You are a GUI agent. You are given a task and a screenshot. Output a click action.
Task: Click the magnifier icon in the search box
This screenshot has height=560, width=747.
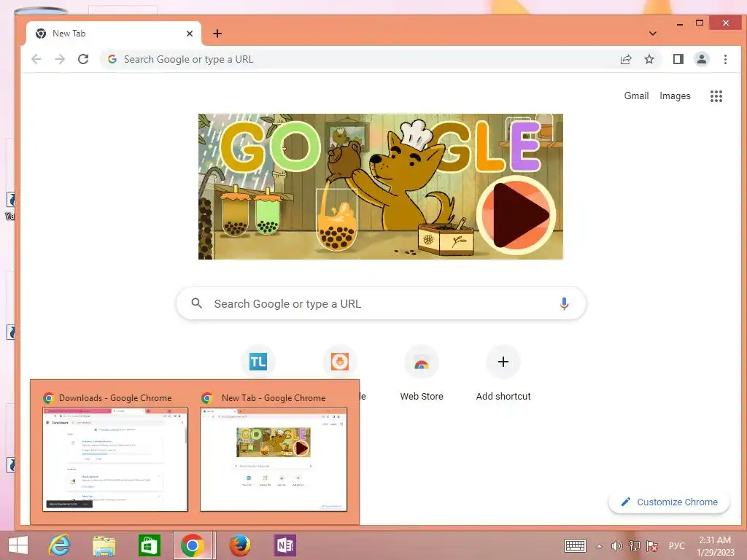196,303
